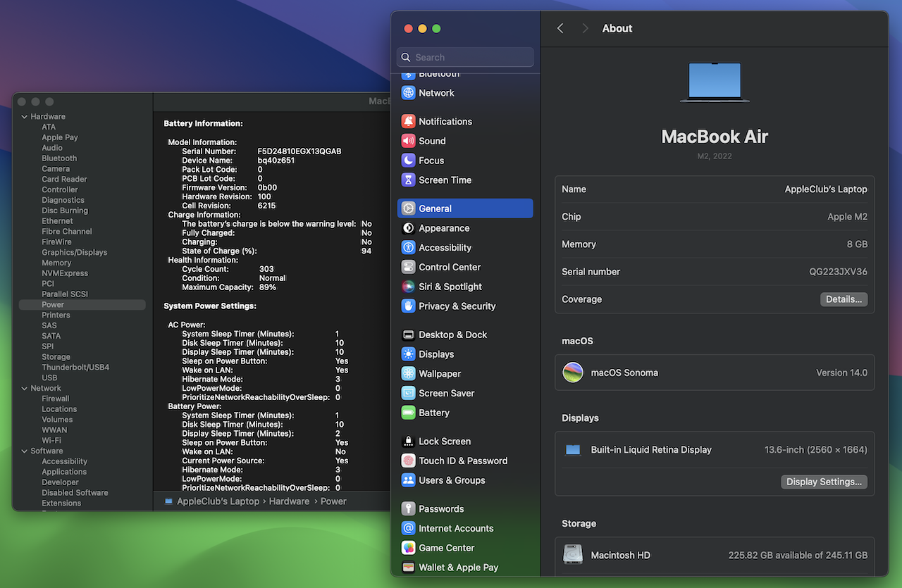This screenshot has width=902, height=588.
Task: Click the battery serial number F5D24810EGX13QGAB
Action: click(x=299, y=151)
